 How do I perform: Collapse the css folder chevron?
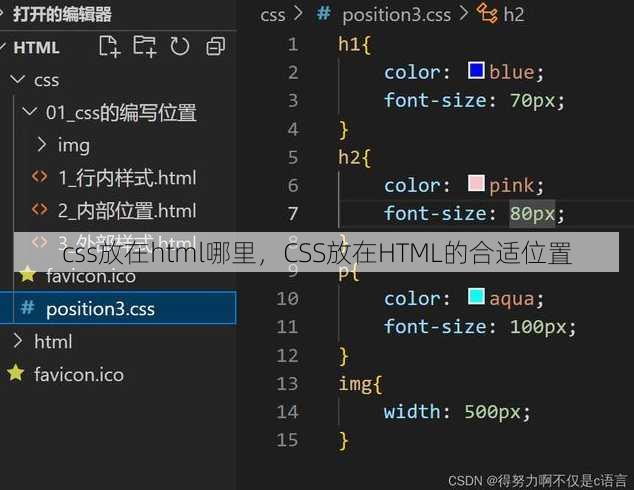pyautogui.click(x=17, y=79)
